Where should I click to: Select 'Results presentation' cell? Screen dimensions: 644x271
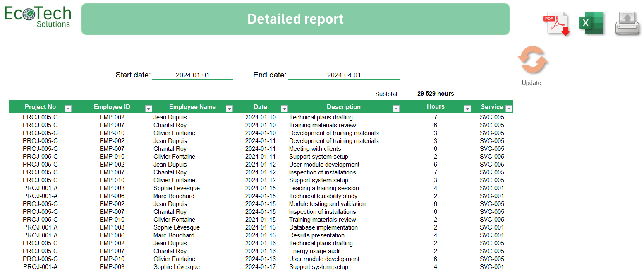tap(317, 235)
